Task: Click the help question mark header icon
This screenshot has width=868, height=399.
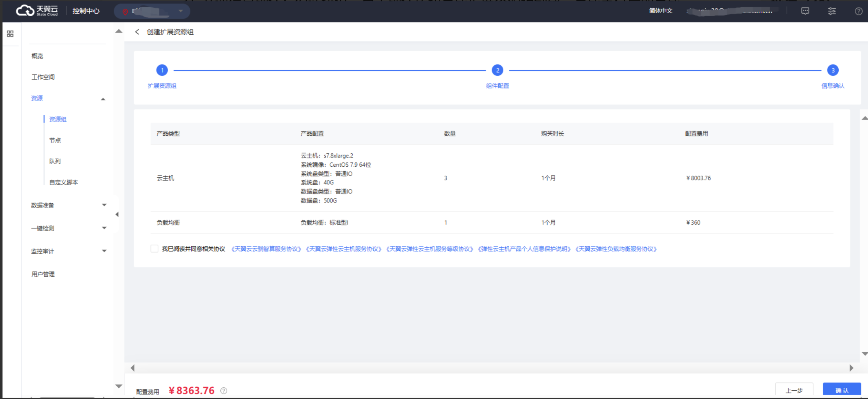Action: [x=858, y=11]
